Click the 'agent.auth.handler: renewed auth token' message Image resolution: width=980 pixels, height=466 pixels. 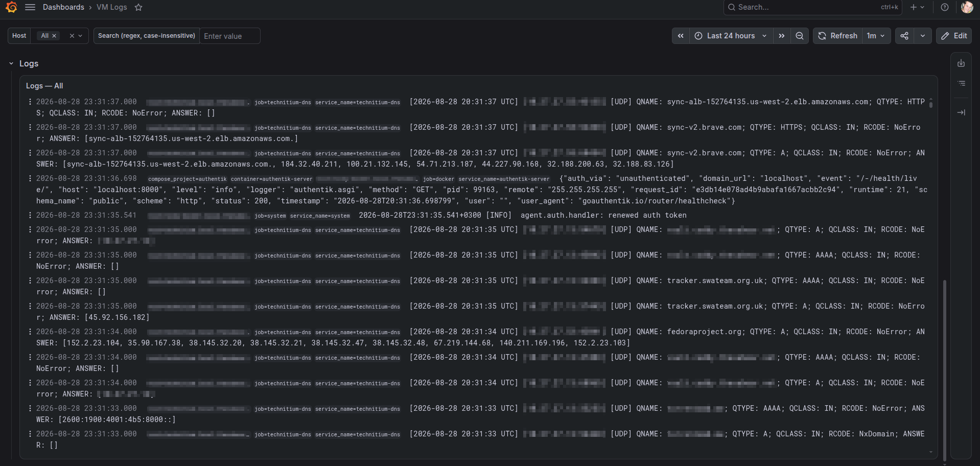click(x=603, y=215)
